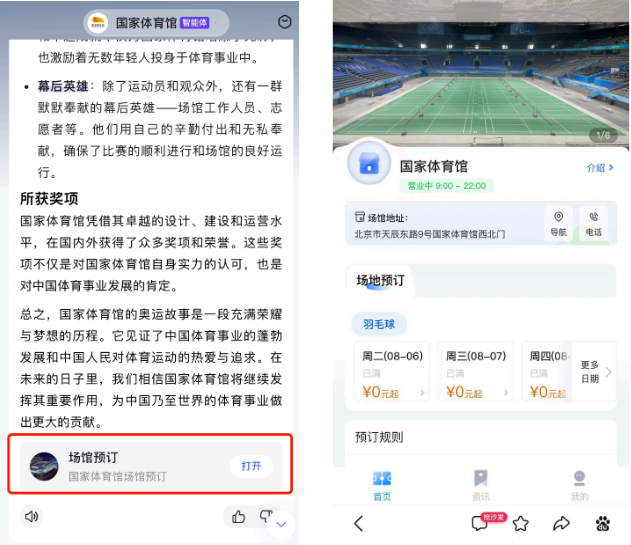The width and height of the screenshot is (631, 545).
Task: Tap the hexagon settings icon at top
Action: (285, 22)
